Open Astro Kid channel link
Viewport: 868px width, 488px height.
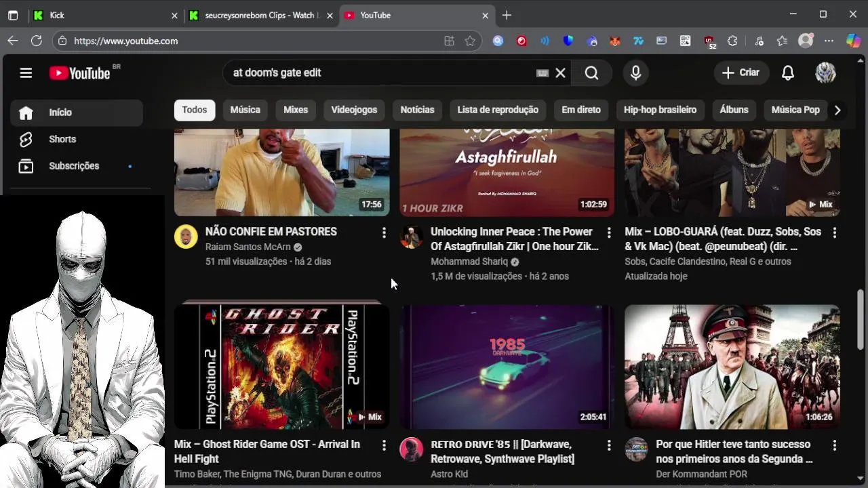tap(449, 474)
